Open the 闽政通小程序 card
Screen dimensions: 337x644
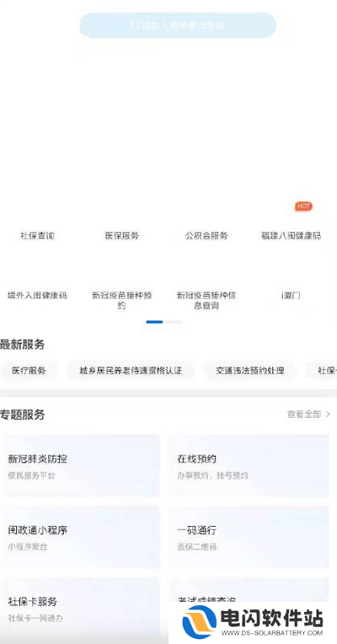80,537
